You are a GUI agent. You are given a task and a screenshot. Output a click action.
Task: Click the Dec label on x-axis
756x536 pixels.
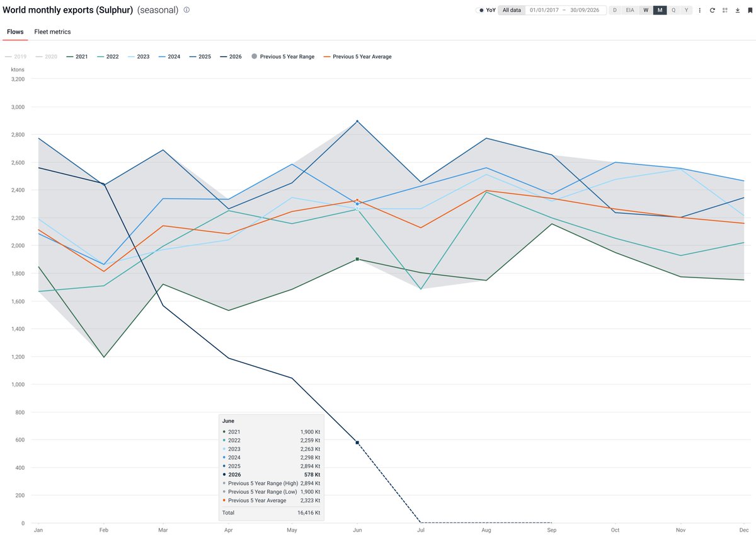744,530
